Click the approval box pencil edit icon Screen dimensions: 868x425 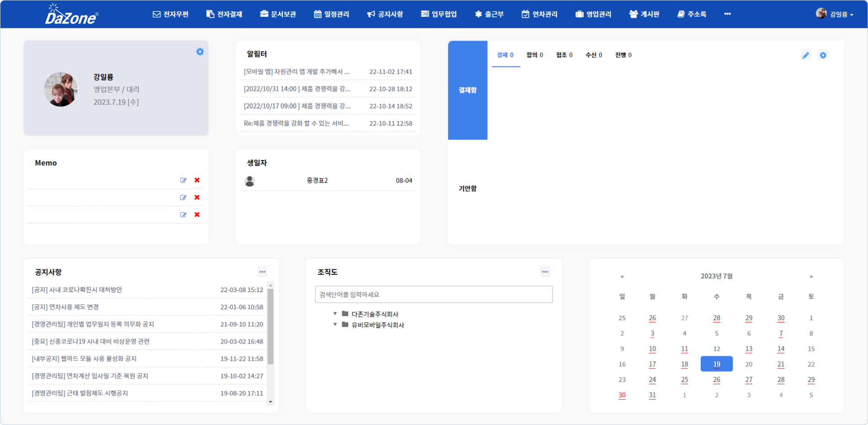point(806,55)
